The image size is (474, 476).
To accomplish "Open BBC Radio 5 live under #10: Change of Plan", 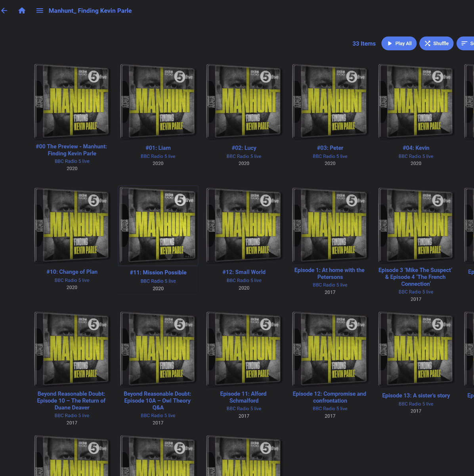I will (72, 280).
